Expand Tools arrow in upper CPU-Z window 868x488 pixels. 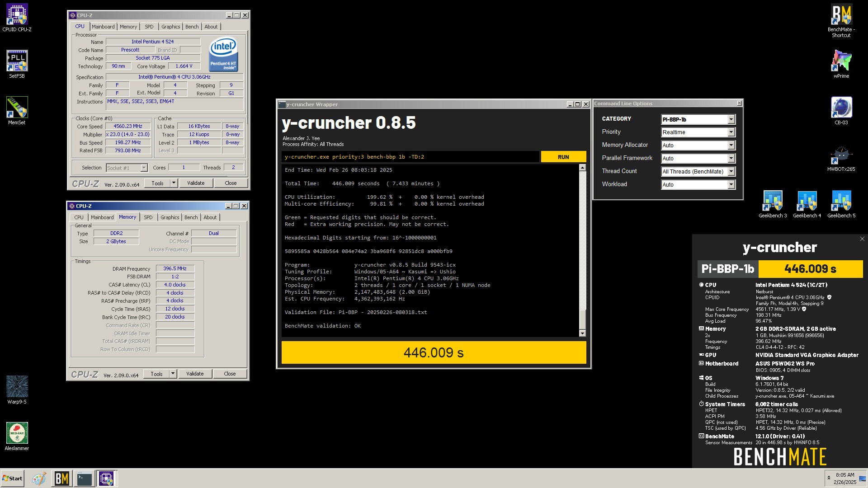point(174,183)
